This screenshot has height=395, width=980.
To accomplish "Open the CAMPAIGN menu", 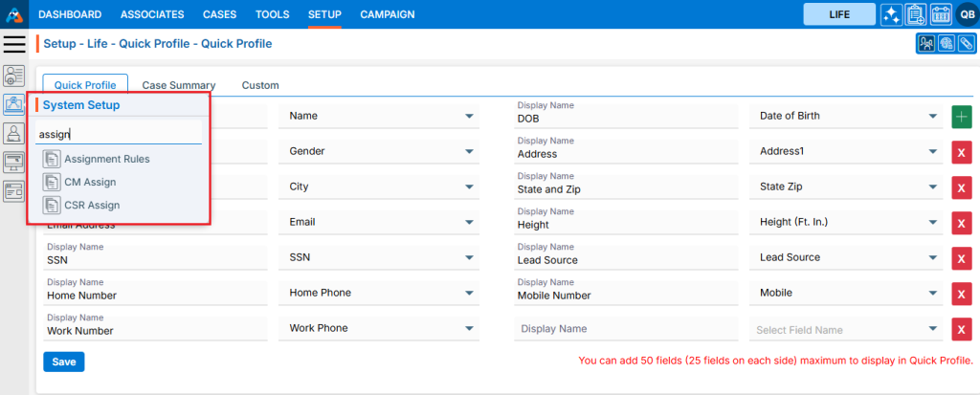I will tap(387, 14).
